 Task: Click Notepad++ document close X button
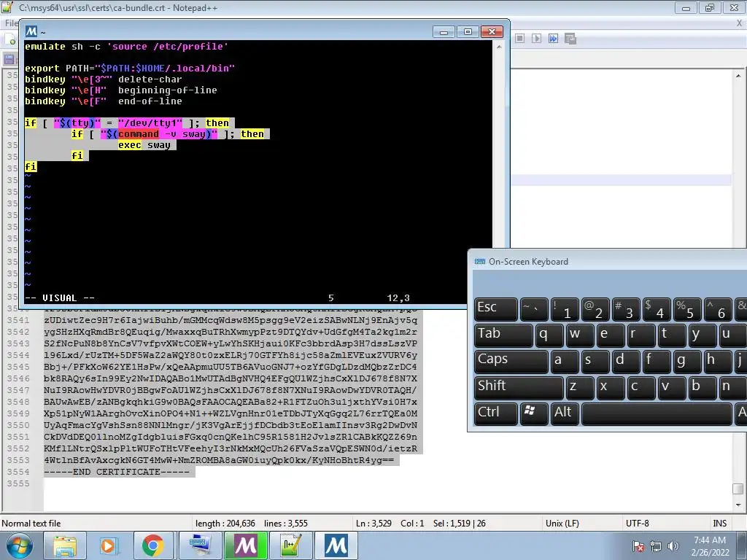tap(739, 23)
